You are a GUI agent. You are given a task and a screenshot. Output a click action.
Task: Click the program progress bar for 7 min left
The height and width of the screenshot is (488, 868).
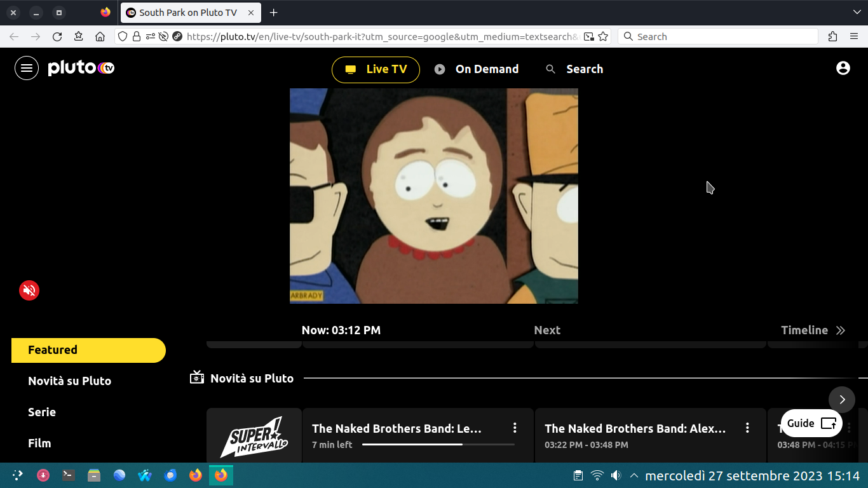(438, 445)
